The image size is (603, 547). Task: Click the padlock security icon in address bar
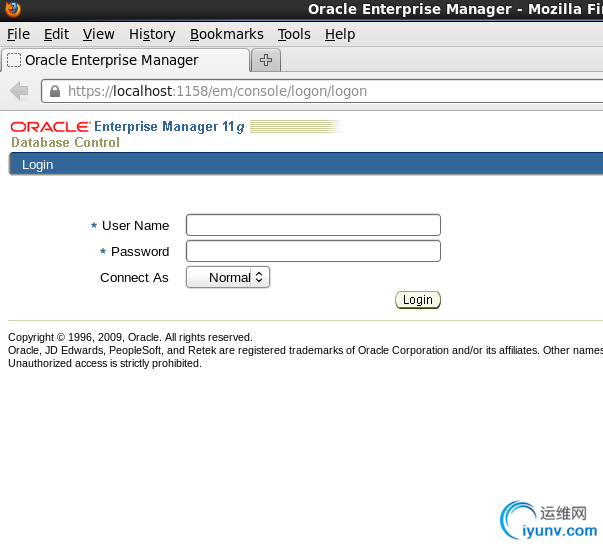(55, 91)
